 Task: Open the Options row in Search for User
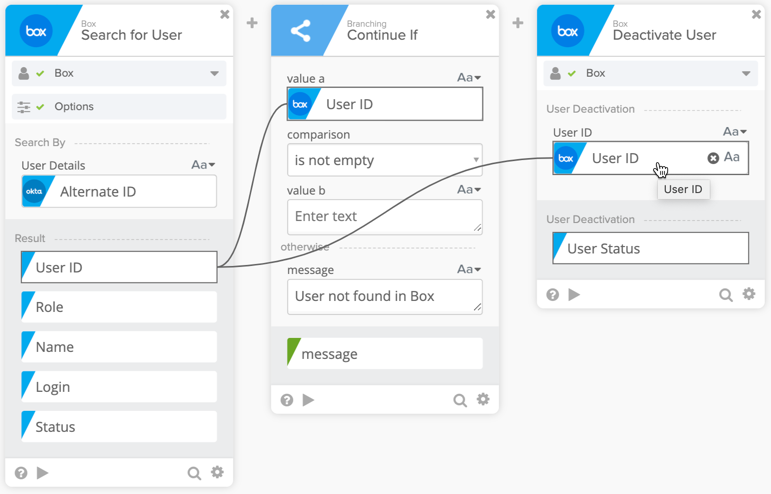point(118,106)
